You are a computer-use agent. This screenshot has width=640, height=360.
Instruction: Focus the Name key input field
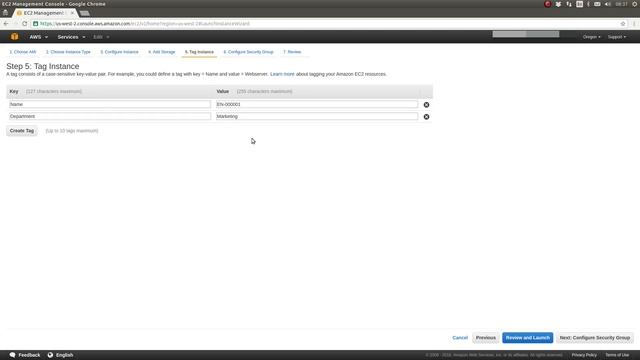point(110,104)
